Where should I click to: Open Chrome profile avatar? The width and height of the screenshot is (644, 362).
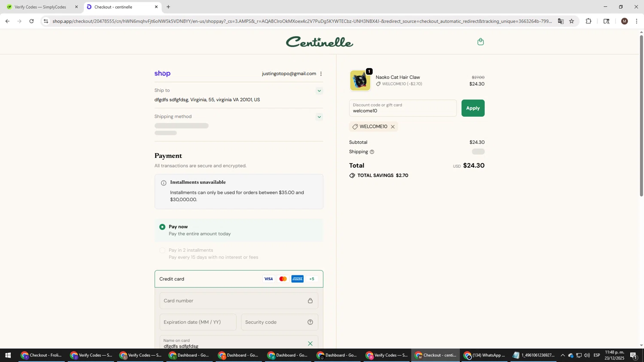pos(624,21)
